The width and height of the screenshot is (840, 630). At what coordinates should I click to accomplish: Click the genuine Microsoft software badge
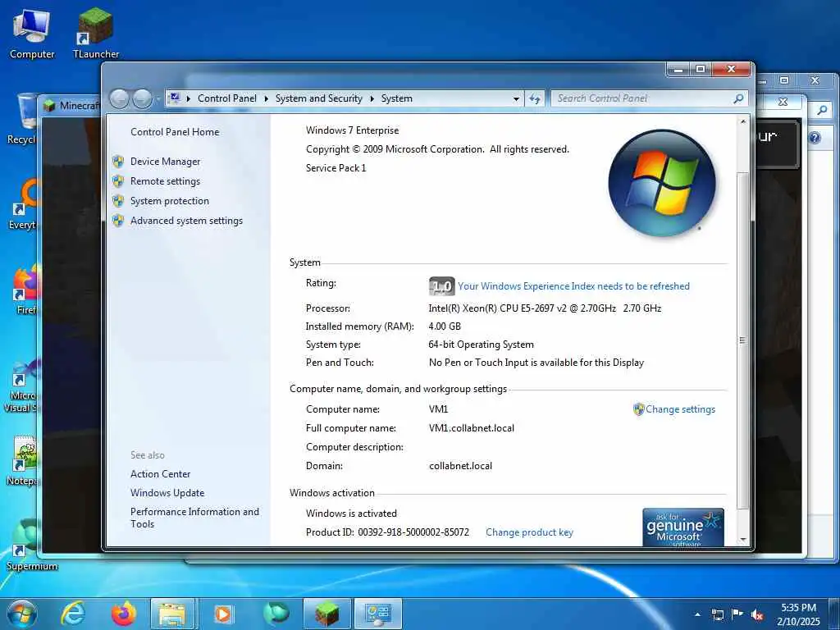tap(683, 527)
